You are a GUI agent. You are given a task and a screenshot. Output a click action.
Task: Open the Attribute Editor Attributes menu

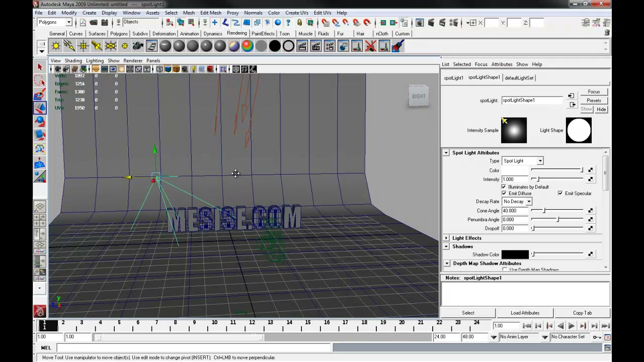pyautogui.click(x=502, y=64)
